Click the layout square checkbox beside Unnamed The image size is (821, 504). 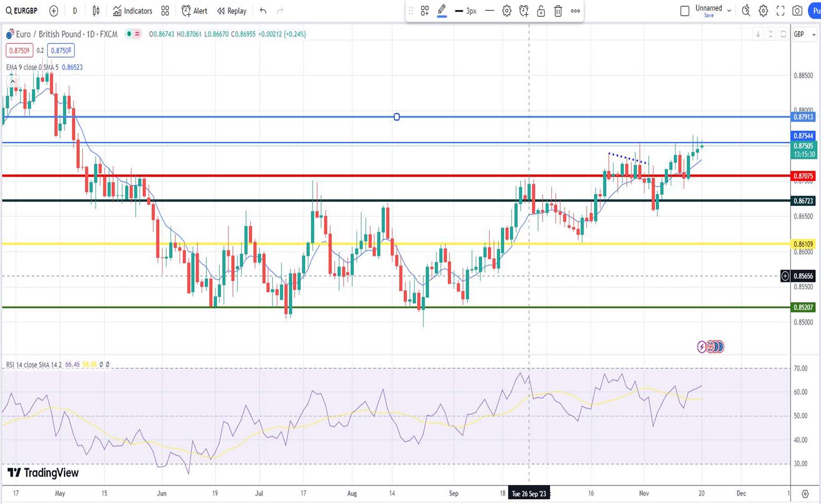685,11
